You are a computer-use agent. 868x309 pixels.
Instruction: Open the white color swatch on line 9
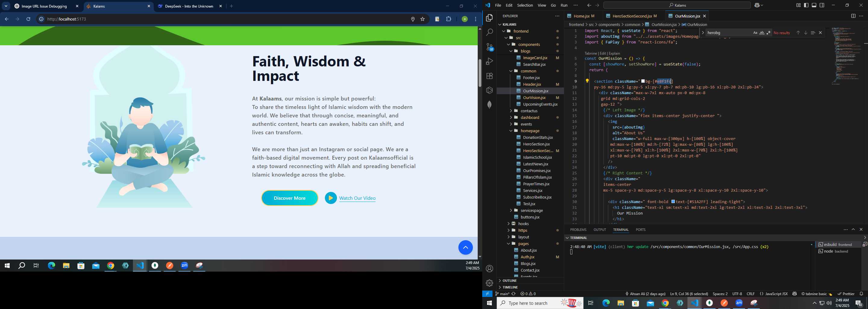pos(643,81)
